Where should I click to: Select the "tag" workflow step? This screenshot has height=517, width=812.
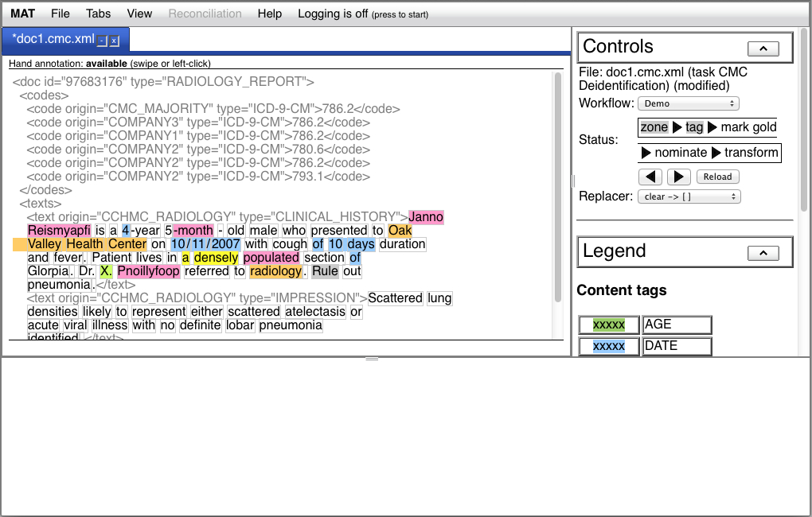click(694, 127)
